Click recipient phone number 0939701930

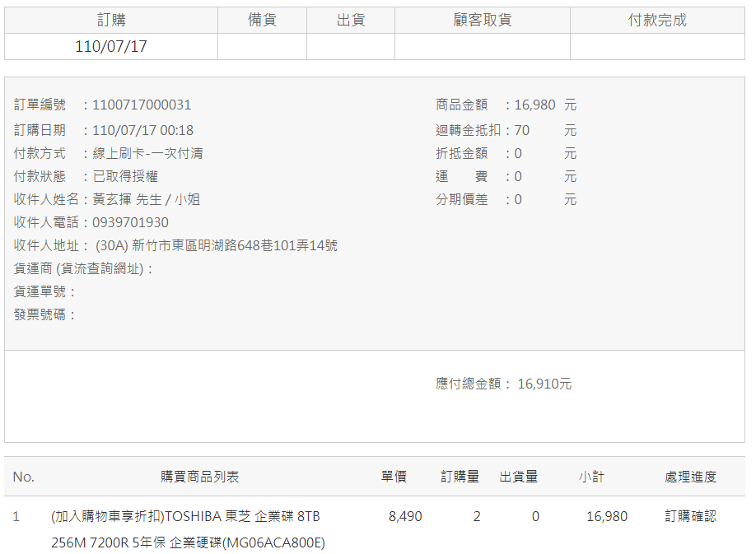pyautogui.click(x=130, y=222)
